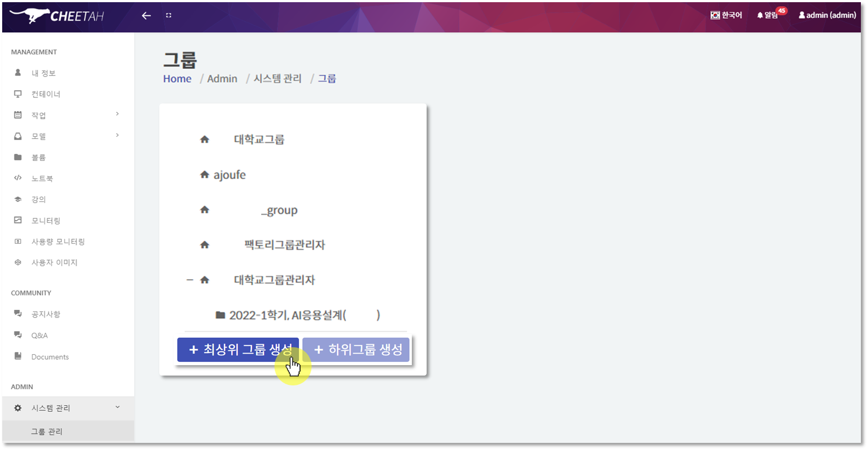The width and height of the screenshot is (868, 450).
Task: Open 컨테이너 menu item
Action: pos(45,94)
